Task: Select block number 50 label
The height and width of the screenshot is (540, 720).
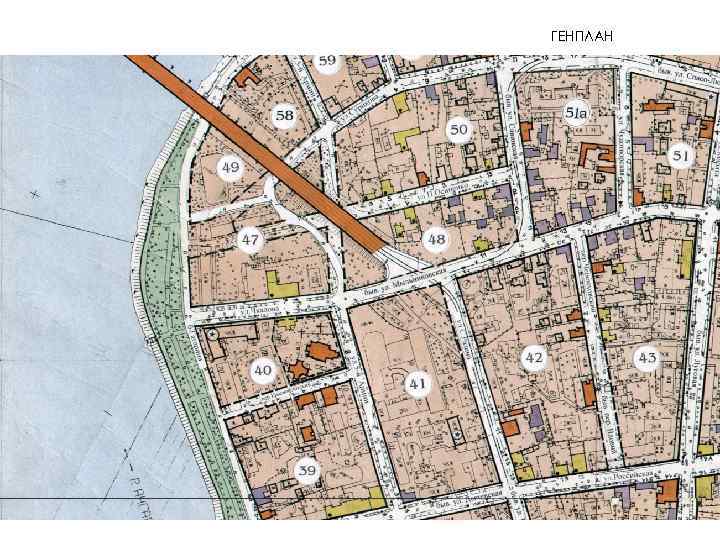Action: coord(459,130)
